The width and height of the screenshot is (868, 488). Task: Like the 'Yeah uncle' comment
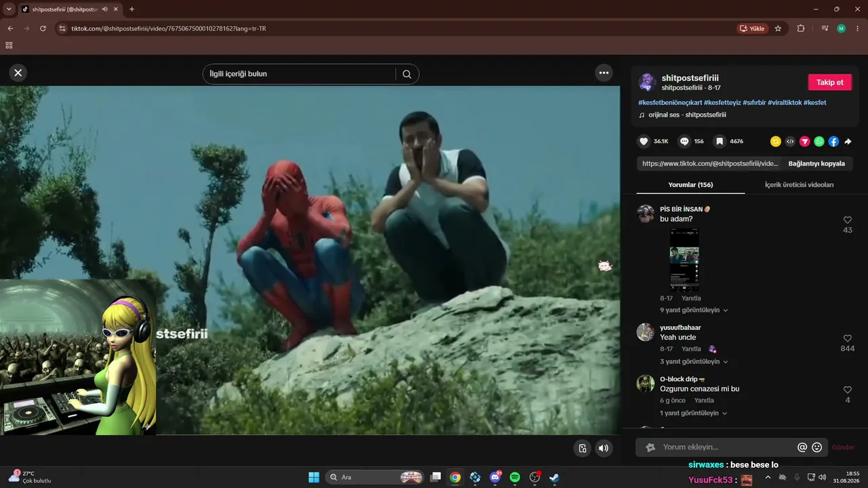pos(848,338)
